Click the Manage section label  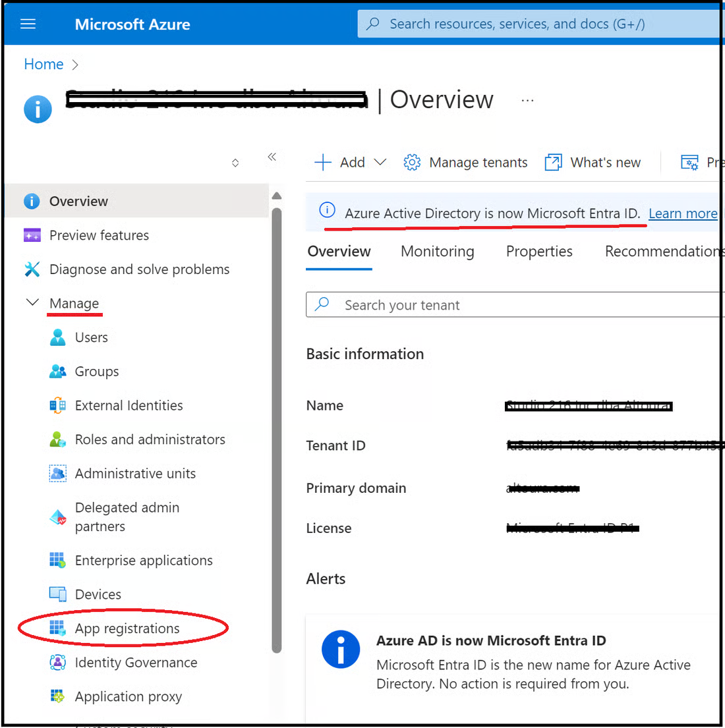[74, 303]
